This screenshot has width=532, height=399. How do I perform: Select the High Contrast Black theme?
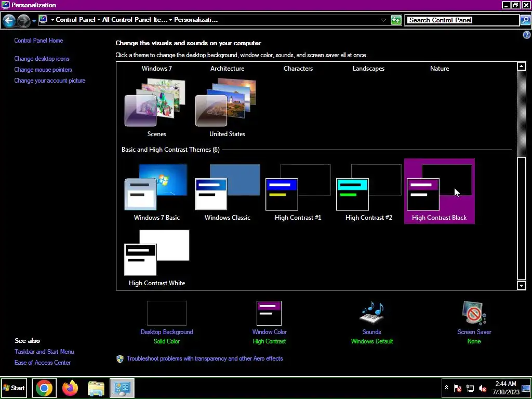coord(440,191)
